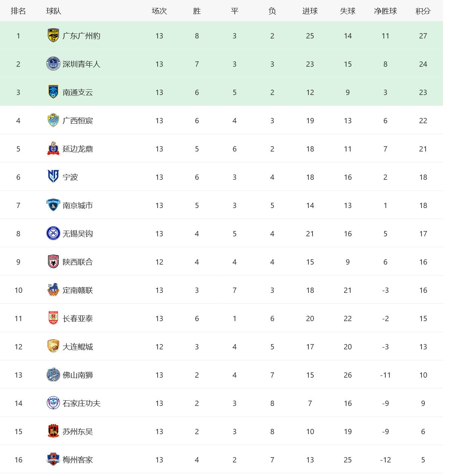Click the 定南赣联 team name

click(78, 290)
